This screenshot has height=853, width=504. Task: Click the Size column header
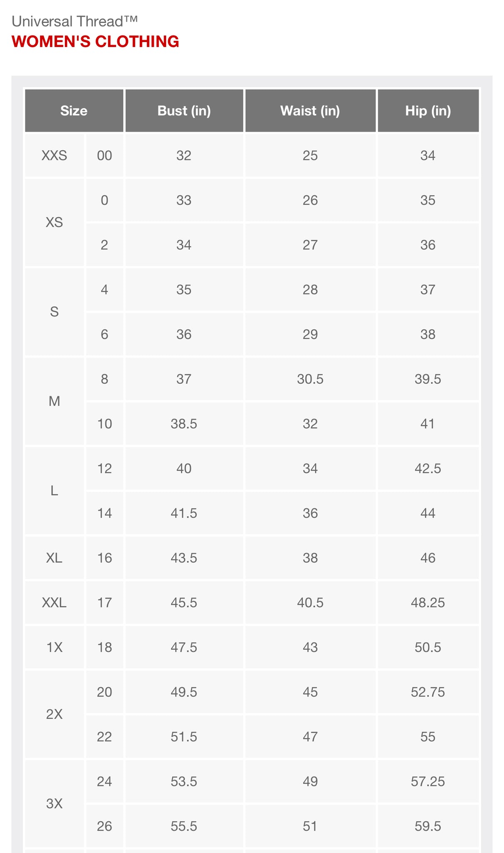(74, 111)
